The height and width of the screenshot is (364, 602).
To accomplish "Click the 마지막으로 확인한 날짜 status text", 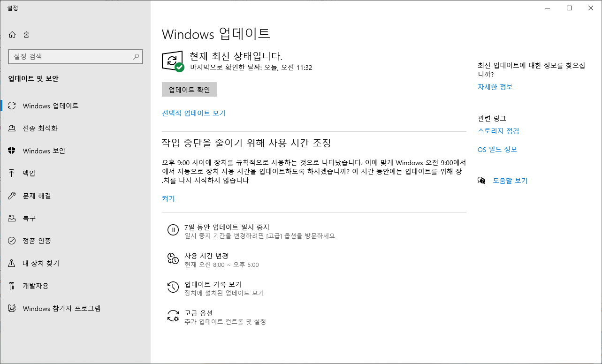I will click(251, 68).
